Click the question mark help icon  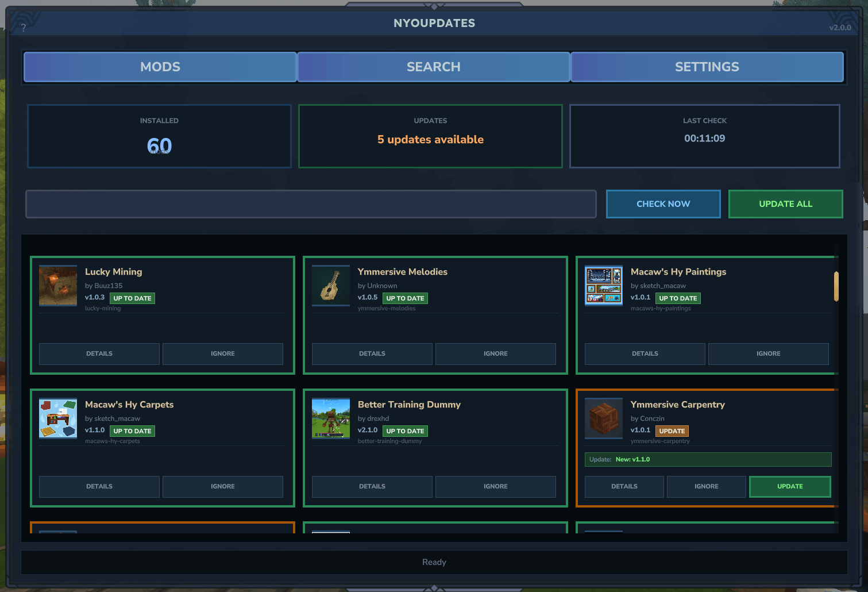click(24, 28)
